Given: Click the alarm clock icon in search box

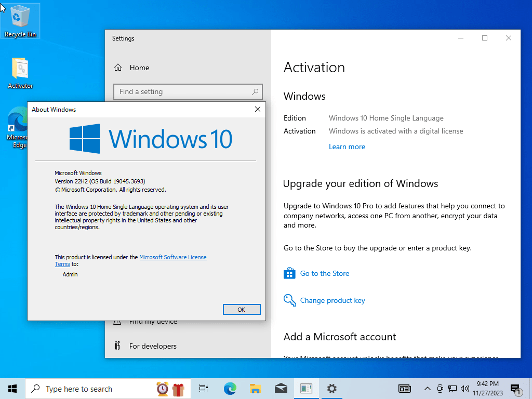Looking at the screenshot, I should click(163, 389).
